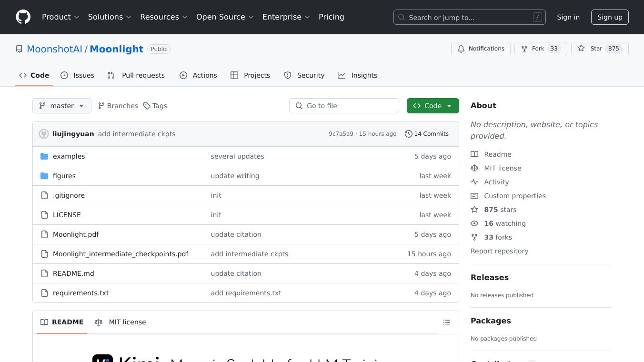The height and width of the screenshot is (362, 644).
Task: Expand the master branch dropdown
Action: 61,106
